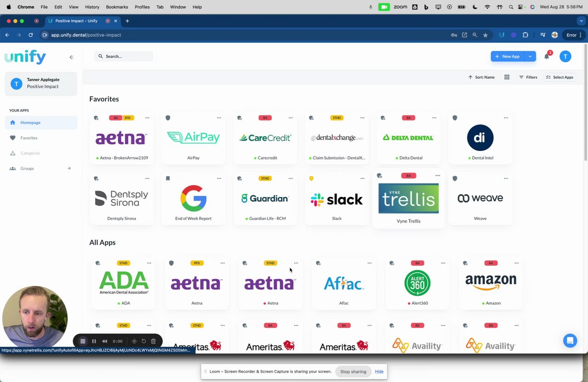The image size is (588, 382).
Task: Open three-dot menu on the Dental Intel card
Action: [x=505, y=118]
